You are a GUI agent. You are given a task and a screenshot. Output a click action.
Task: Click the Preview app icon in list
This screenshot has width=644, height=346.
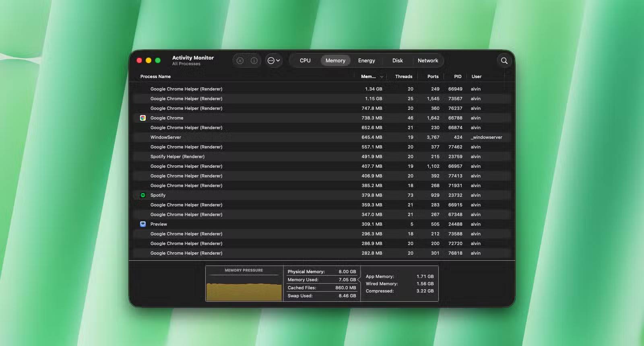143,224
